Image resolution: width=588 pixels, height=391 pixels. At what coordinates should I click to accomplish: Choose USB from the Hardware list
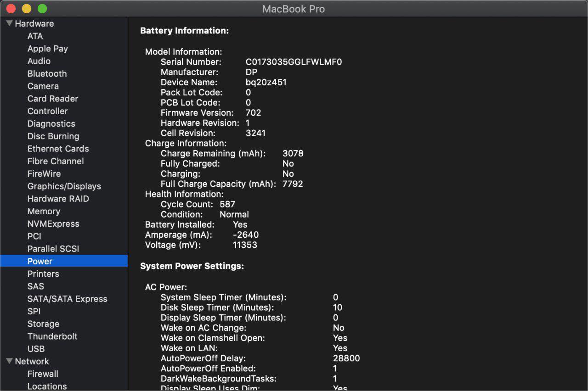pyautogui.click(x=36, y=349)
